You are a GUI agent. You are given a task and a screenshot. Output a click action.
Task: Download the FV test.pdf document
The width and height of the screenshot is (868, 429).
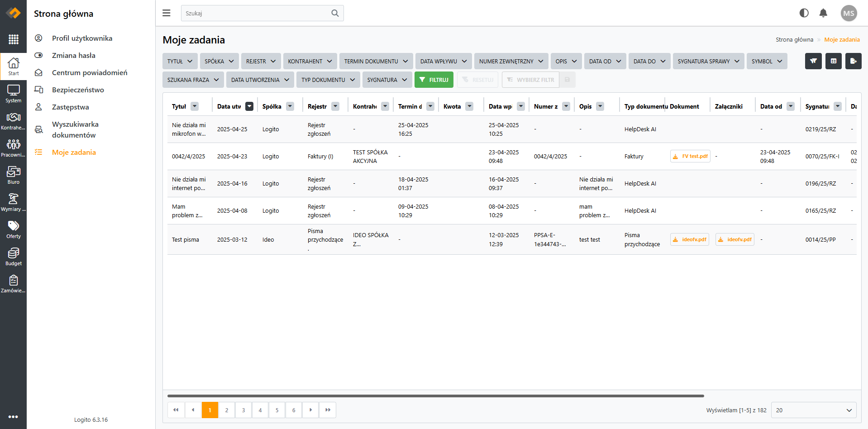coord(690,156)
